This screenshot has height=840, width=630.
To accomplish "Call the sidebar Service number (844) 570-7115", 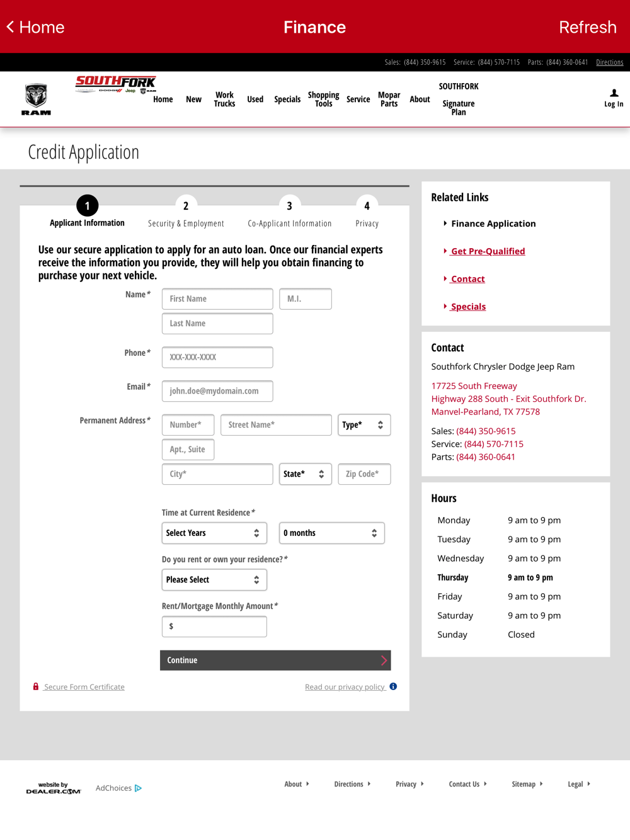I will pos(494,444).
